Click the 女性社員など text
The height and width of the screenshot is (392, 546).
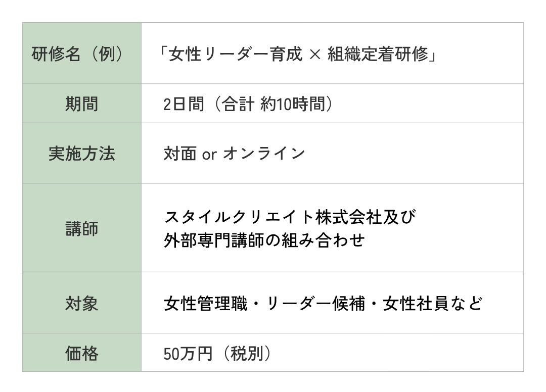click(433, 304)
